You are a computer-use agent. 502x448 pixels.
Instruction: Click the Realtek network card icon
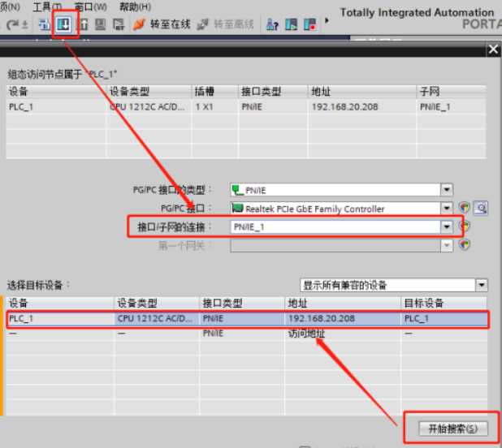237,208
